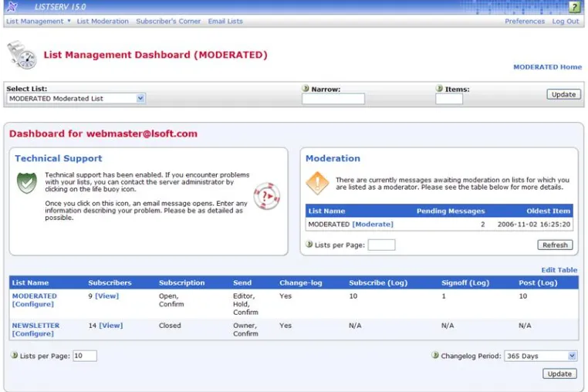Click the orange warning diamond icon
Screen dimensions: 588x392
pos(317,183)
